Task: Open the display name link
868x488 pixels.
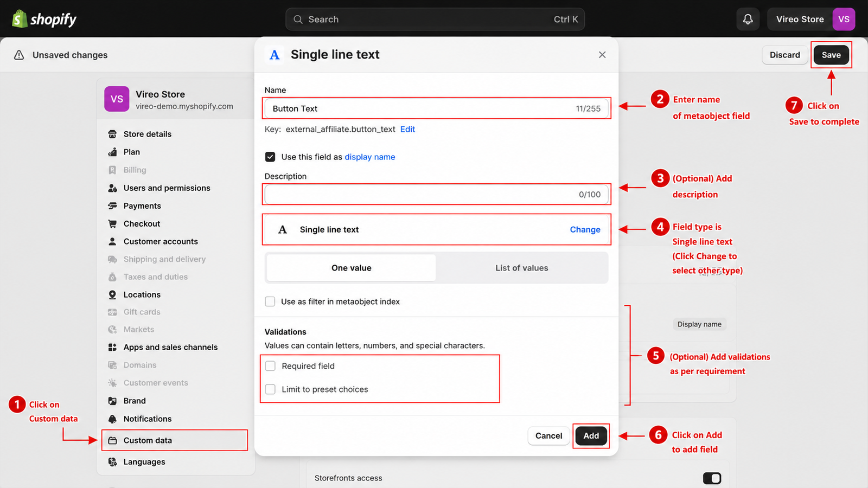Action: [370, 157]
